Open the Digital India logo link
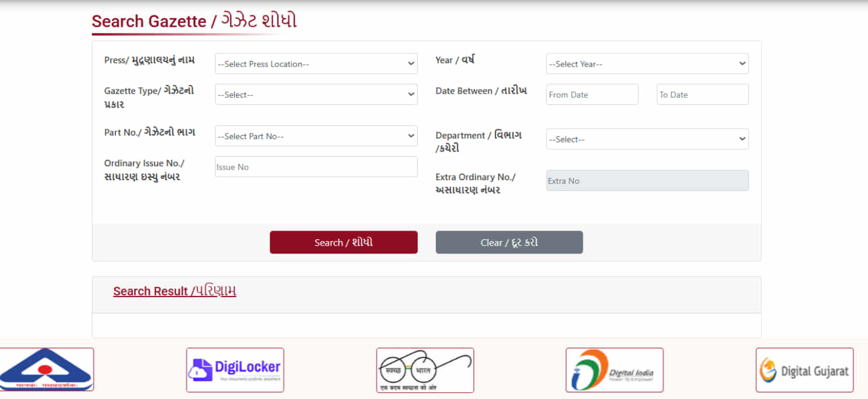868x399 pixels. click(x=614, y=370)
